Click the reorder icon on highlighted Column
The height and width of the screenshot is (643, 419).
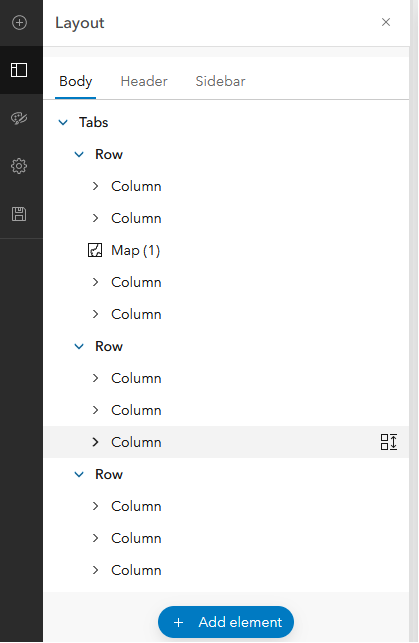click(388, 442)
